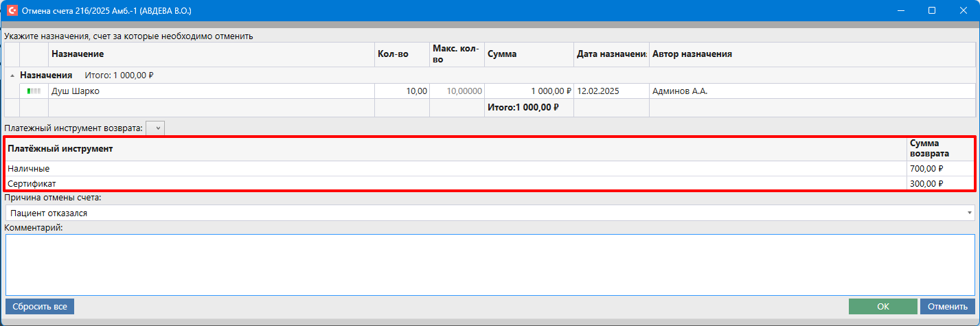Collapse the Назначения group
This screenshot has height=326, width=980.
pyautogui.click(x=12, y=75)
